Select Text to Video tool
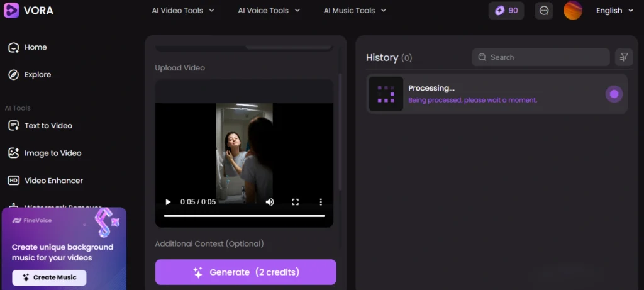 [x=40, y=126]
